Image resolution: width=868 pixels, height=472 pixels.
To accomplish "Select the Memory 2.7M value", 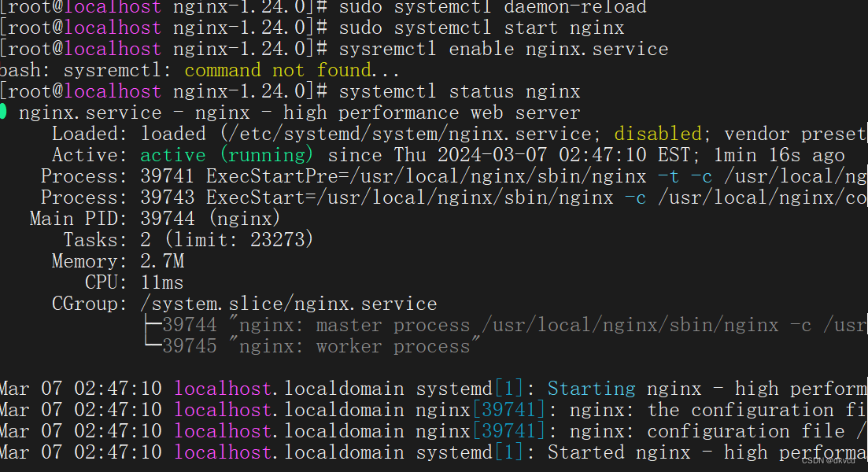I will point(162,260).
